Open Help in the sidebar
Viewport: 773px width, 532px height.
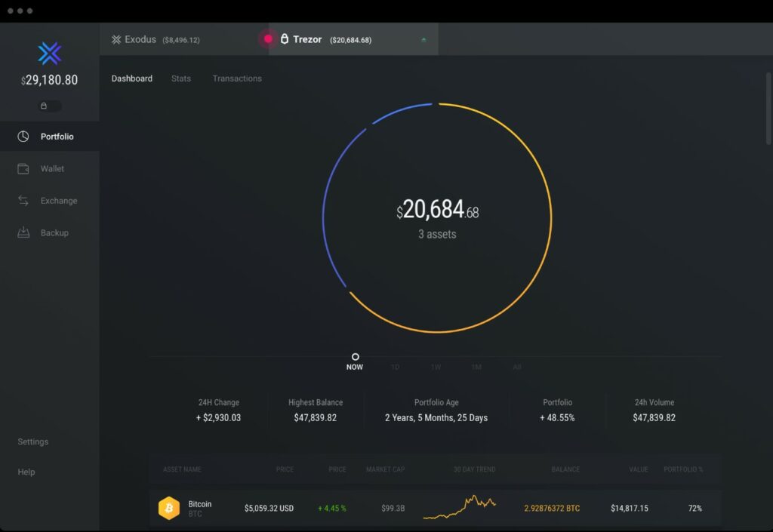[x=26, y=472]
